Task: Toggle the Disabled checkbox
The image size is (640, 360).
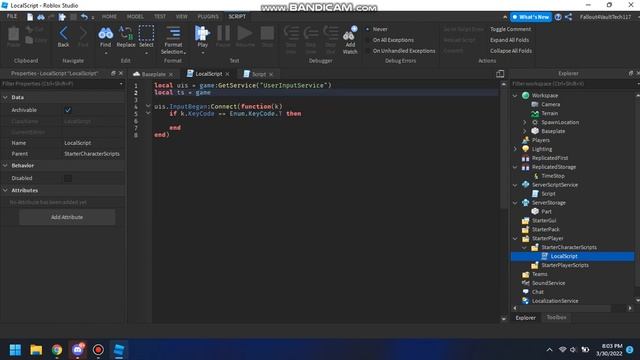Action: point(68,178)
